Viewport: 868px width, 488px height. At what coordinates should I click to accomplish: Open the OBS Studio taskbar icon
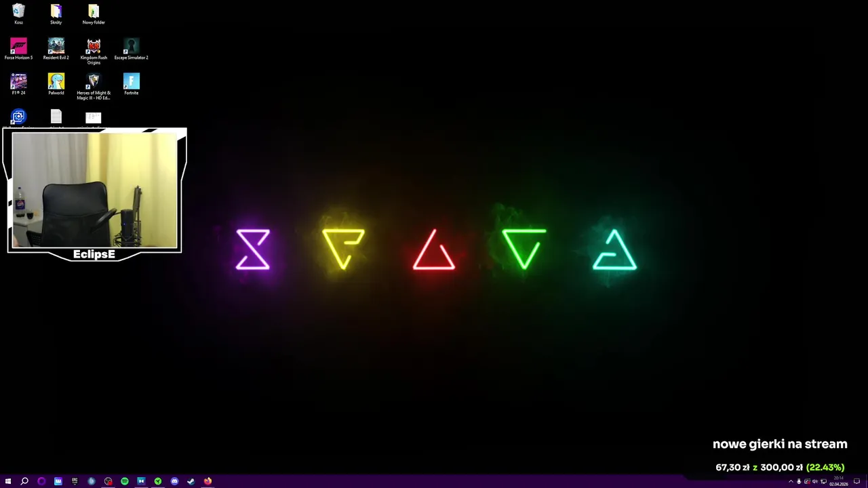tap(108, 481)
